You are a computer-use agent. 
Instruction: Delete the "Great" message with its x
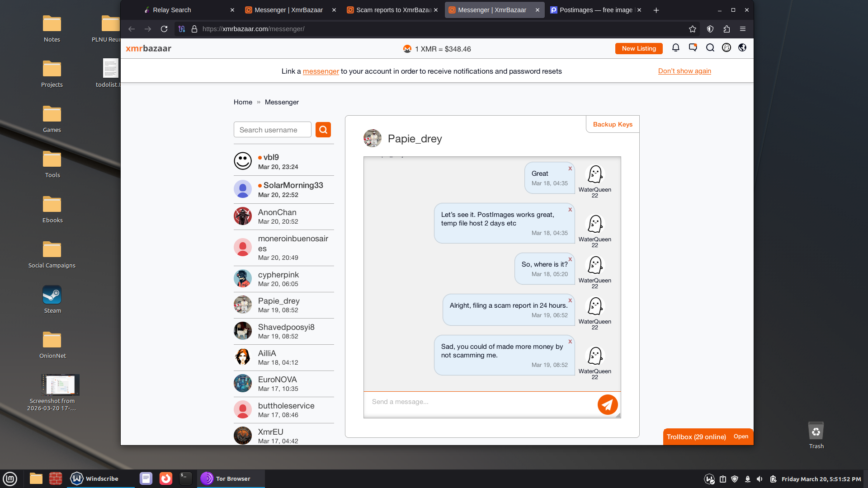570,169
